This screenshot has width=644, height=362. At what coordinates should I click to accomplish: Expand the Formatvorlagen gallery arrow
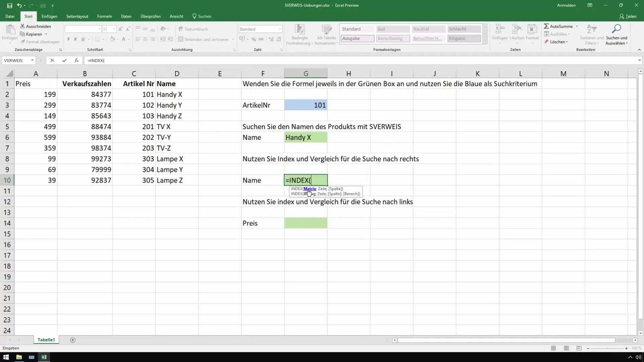pos(485,41)
